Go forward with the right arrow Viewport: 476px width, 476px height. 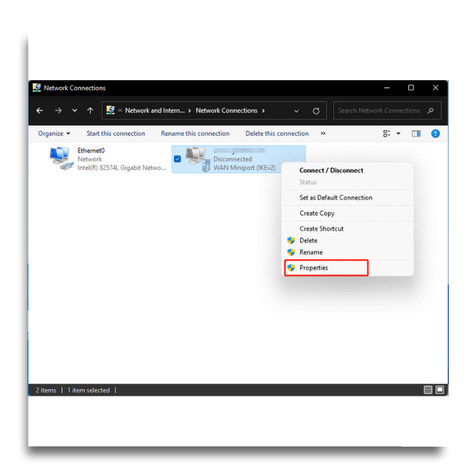(58, 111)
